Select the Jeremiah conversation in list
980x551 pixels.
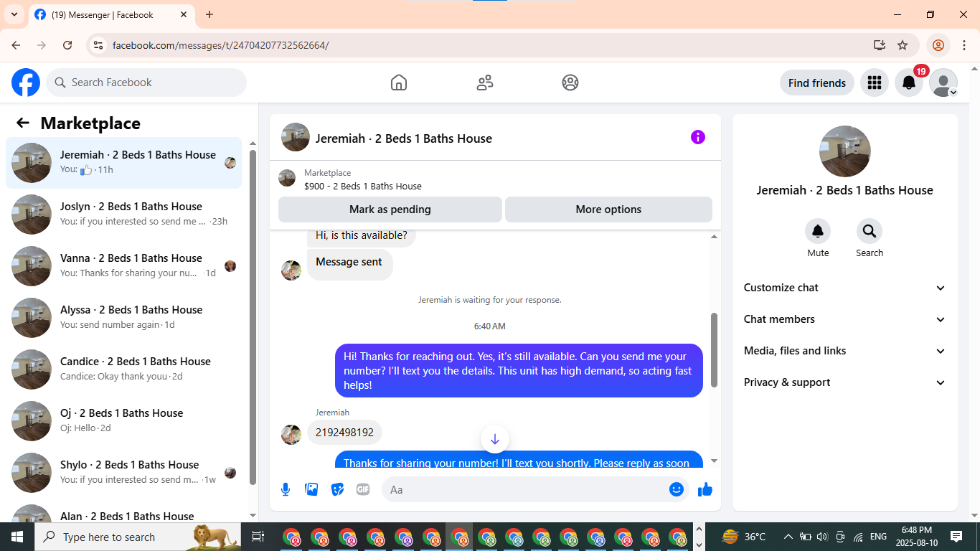click(124, 163)
